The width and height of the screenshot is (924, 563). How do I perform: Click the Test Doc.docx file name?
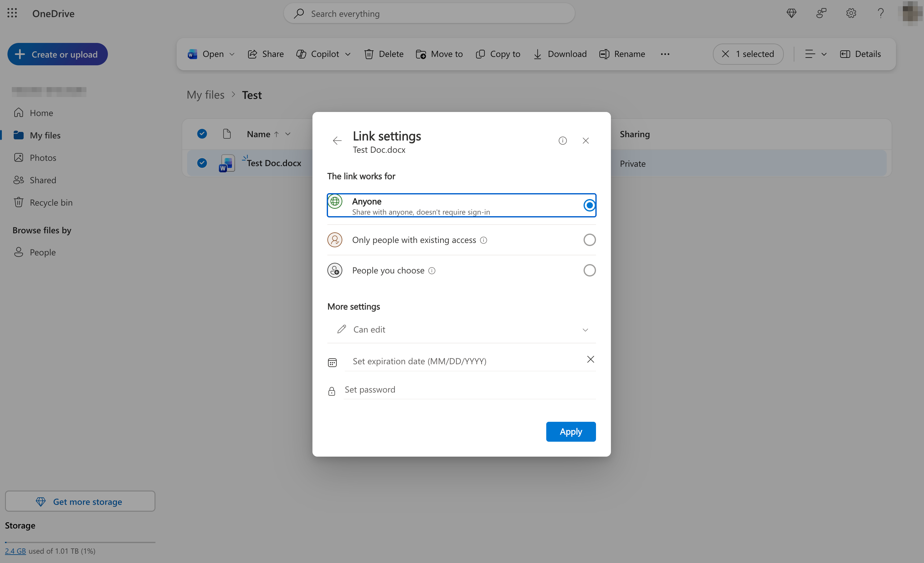click(x=274, y=163)
